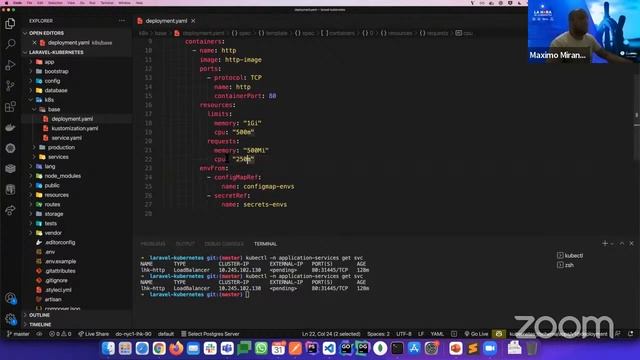Open the Explorer view in activity bar
This screenshot has width=640, height=360.
point(10,23)
